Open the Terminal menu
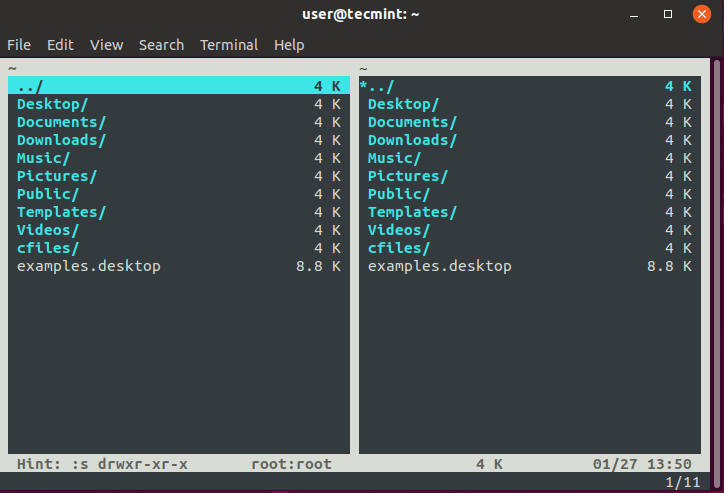The height and width of the screenshot is (493, 724). [x=229, y=45]
